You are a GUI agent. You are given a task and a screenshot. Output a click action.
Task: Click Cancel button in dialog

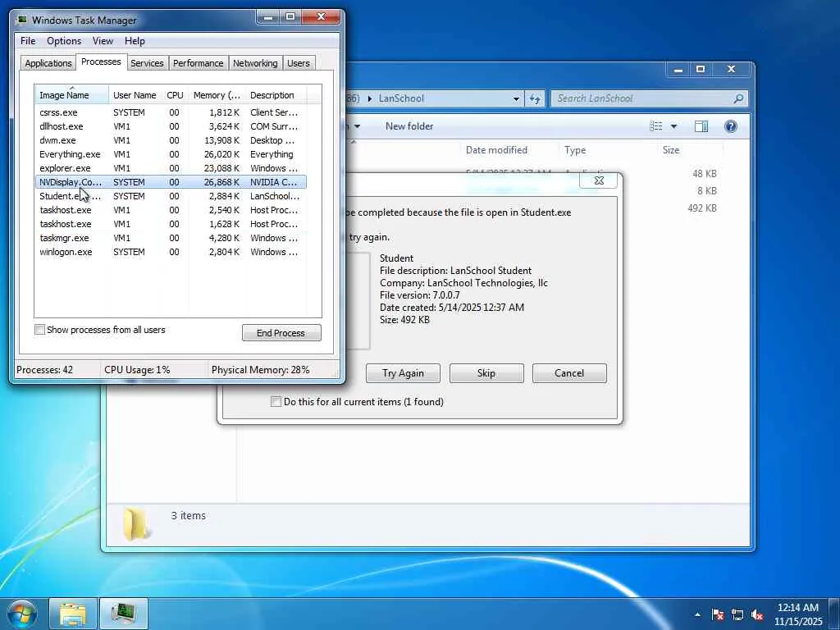tap(569, 373)
